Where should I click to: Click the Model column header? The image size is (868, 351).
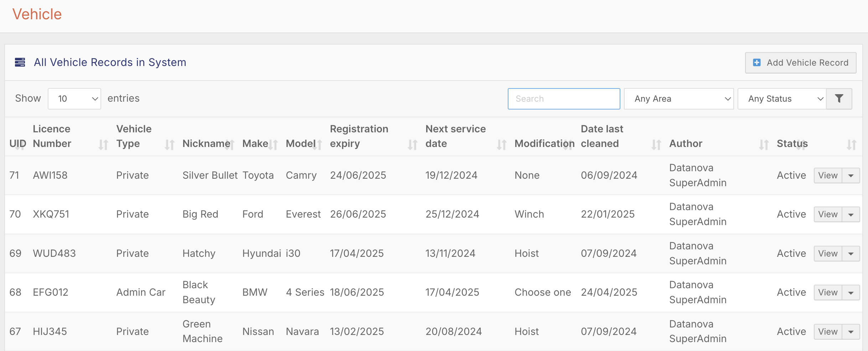click(301, 143)
